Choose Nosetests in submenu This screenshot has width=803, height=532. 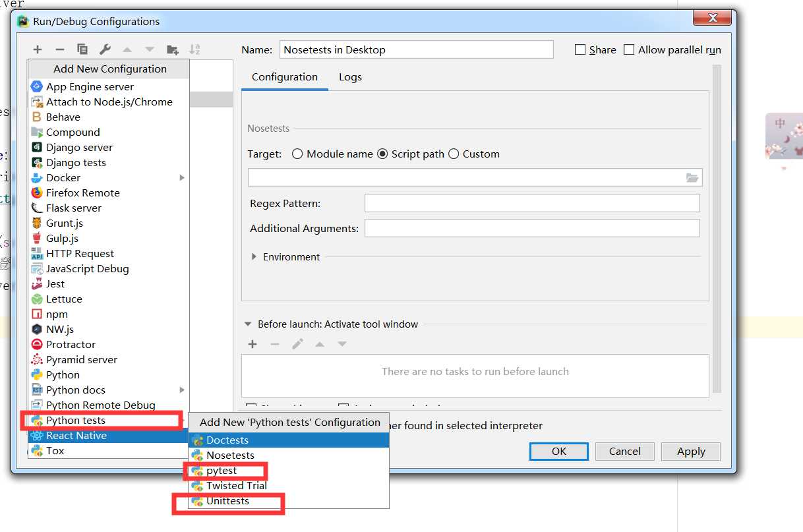[x=289, y=455]
